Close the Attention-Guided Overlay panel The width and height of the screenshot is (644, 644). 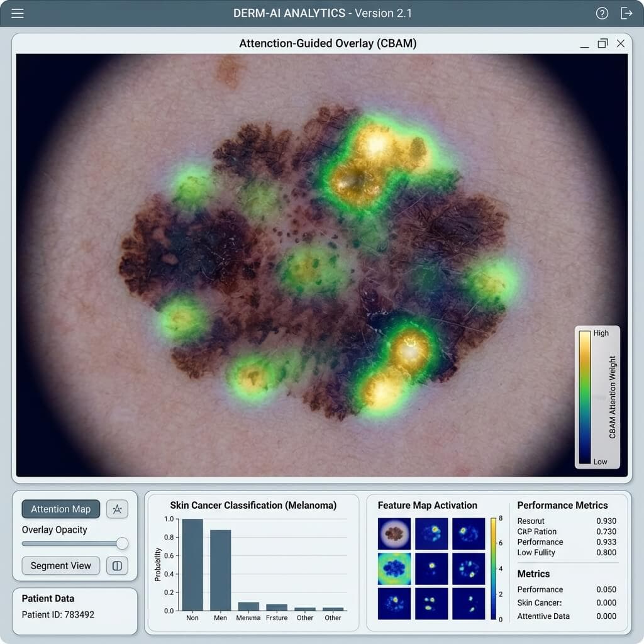(621, 43)
